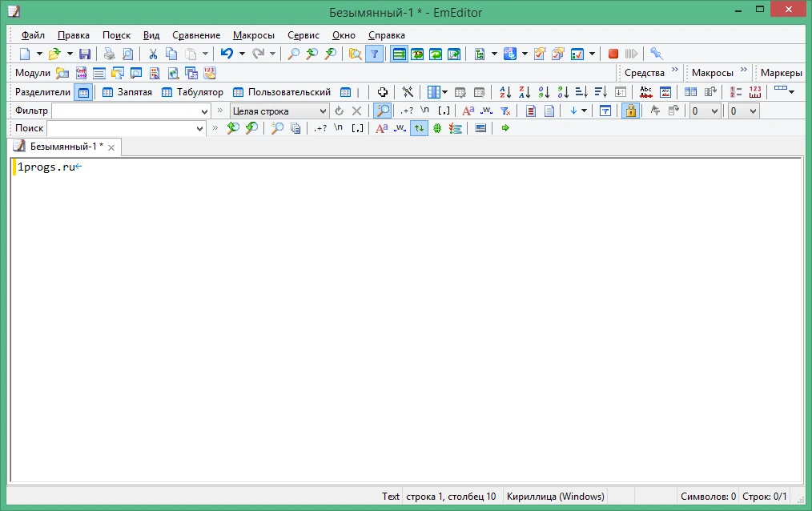Toggle Search Around button in Search bar
This screenshot has width=812, height=511.
tap(419, 128)
